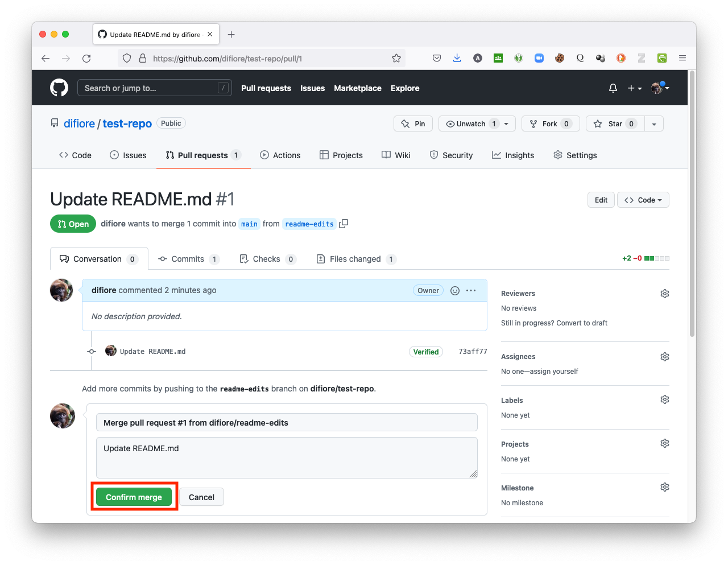Pin the test-repo repository
The height and width of the screenshot is (565, 728).
(x=413, y=123)
